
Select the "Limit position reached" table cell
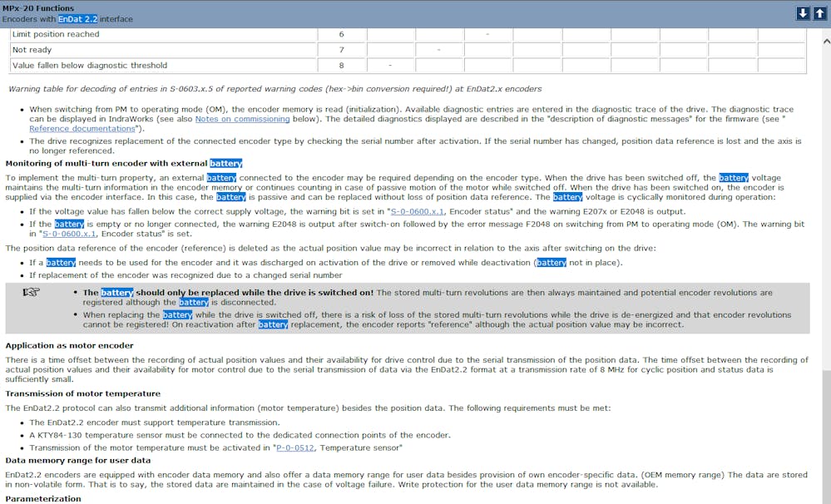55,34
